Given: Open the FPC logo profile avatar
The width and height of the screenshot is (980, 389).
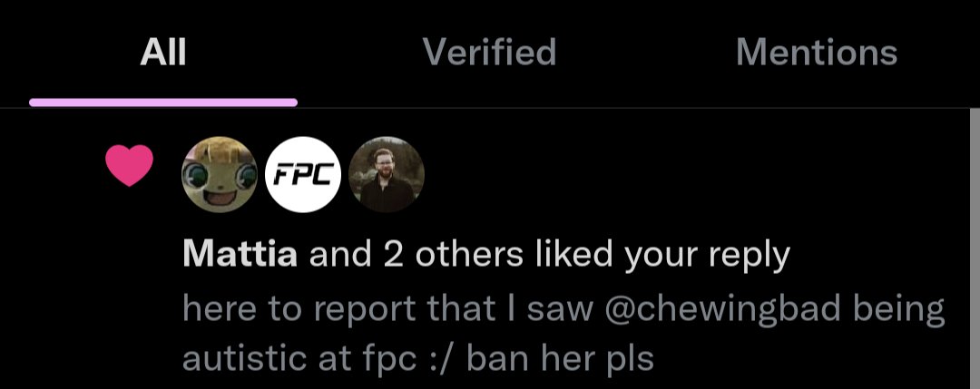Looking at the screenshot, I should click(303, 174).
